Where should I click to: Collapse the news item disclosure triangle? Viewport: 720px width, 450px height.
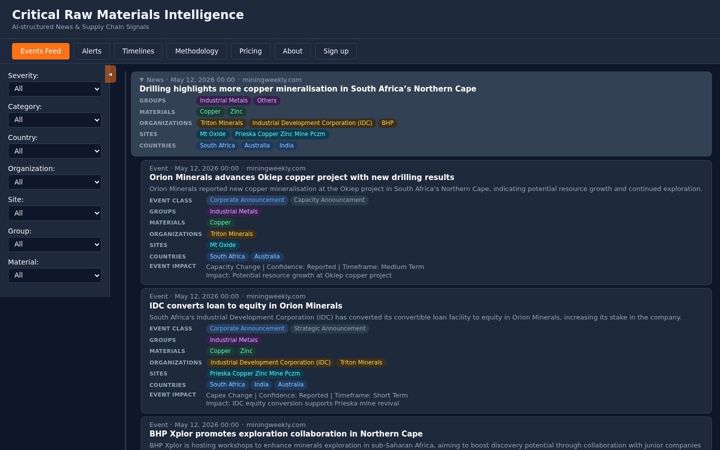141,79
